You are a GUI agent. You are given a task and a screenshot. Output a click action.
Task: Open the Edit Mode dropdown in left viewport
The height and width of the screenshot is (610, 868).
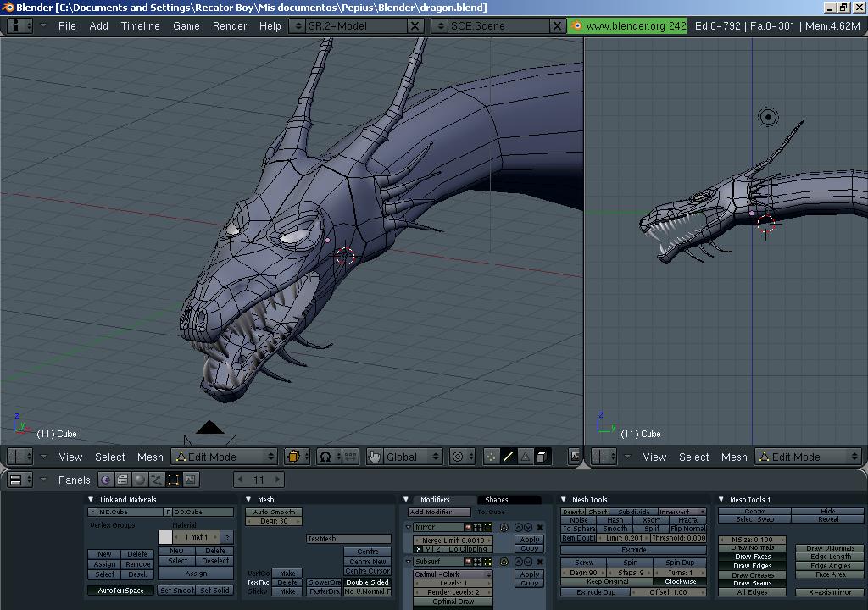225,457
